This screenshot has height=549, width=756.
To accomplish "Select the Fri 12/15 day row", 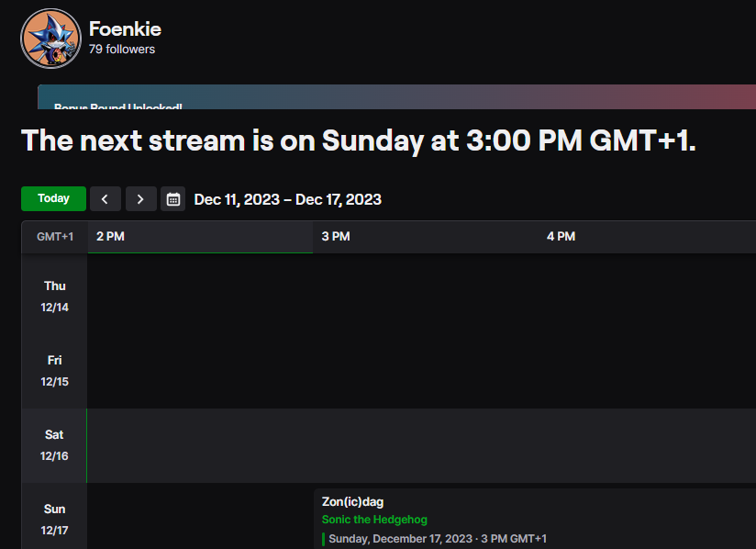I will (x=55, y=370).
